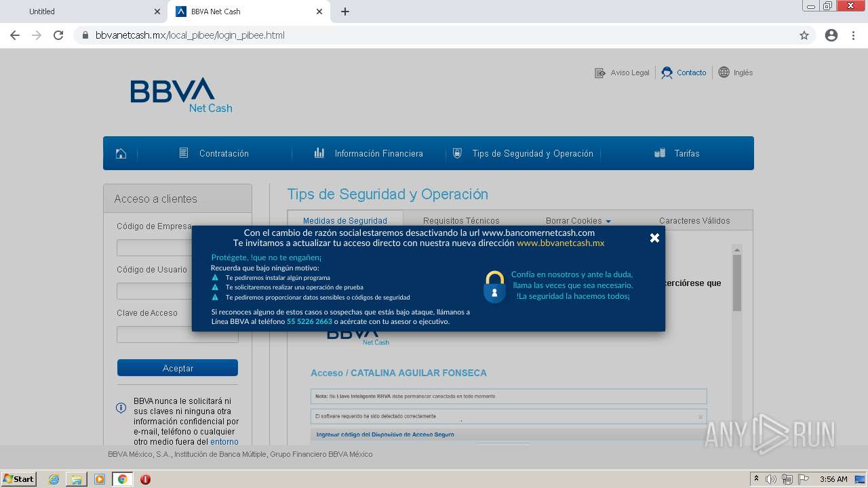
Task: Close the Untitled tab
Action: click(157, 12)
